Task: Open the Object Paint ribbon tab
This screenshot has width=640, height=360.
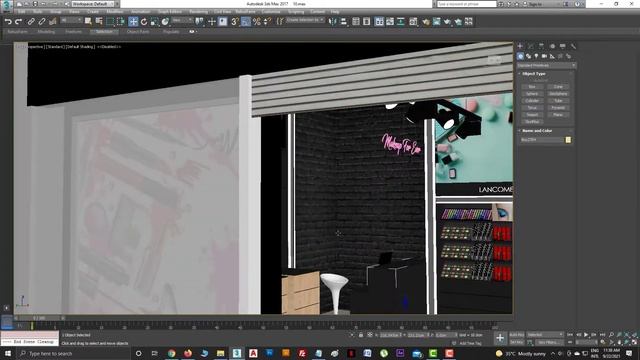Action: click(138, 31)
